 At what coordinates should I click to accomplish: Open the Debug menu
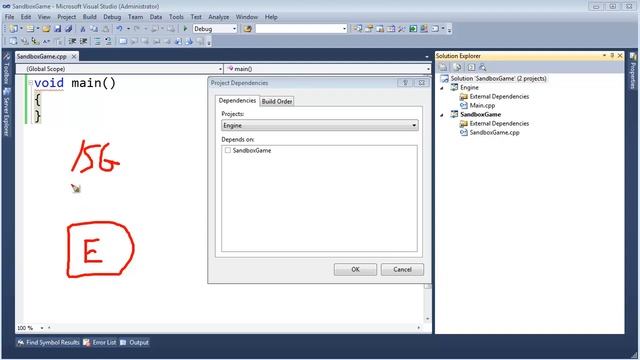tap(112, 17)
